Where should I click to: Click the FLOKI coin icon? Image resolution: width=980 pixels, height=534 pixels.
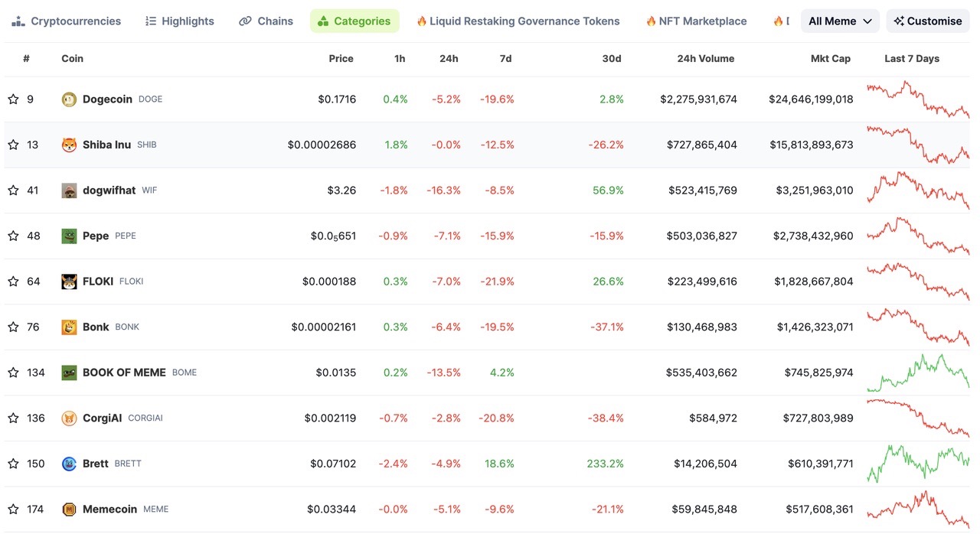point(69,281)
